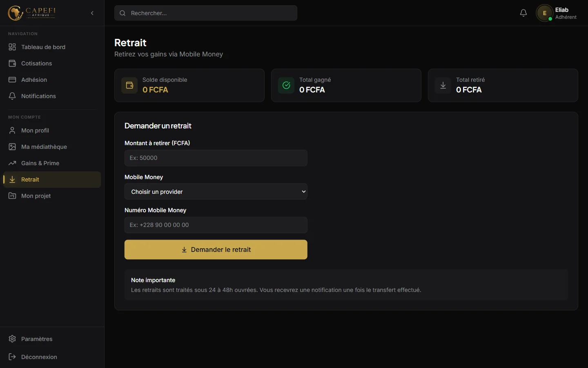This screenshot has height=368, width=588.
Task: Click the Adhésion card icon
Action: point(12,80)
